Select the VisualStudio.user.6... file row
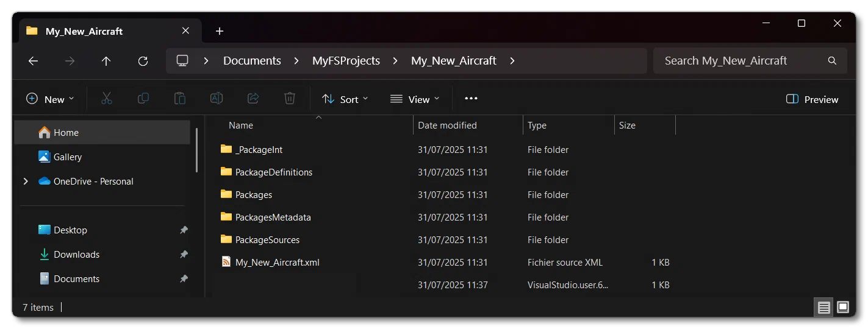 [x=445, y=285]
